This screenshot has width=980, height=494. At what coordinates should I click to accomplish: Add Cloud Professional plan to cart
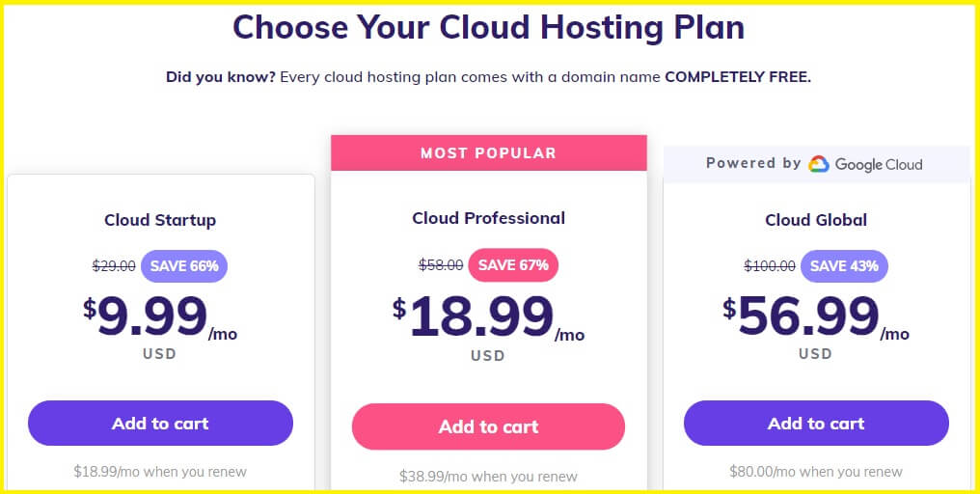coord(488,426)
